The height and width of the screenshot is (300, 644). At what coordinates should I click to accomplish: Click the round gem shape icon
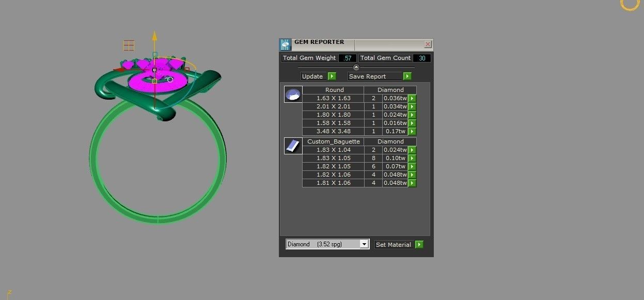click(293, 94)
